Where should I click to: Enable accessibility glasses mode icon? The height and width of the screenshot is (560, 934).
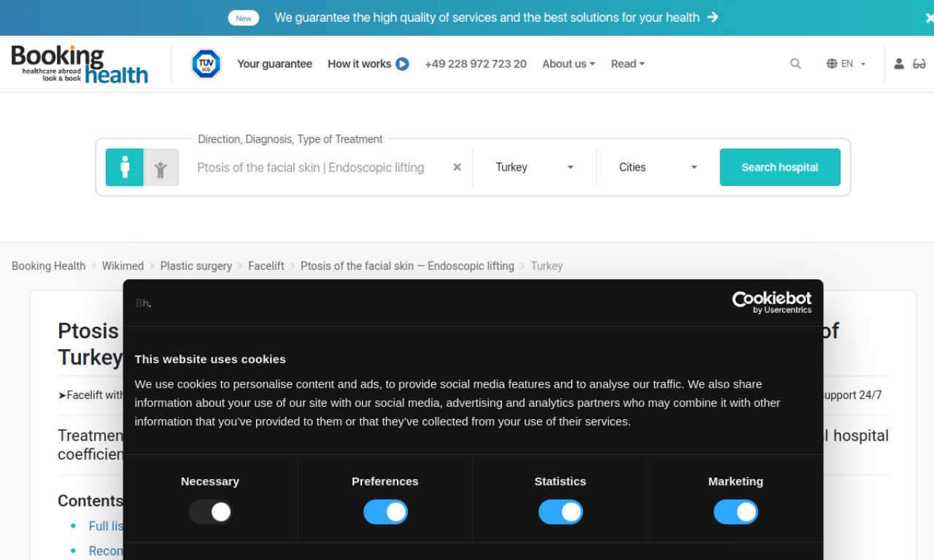919,64
